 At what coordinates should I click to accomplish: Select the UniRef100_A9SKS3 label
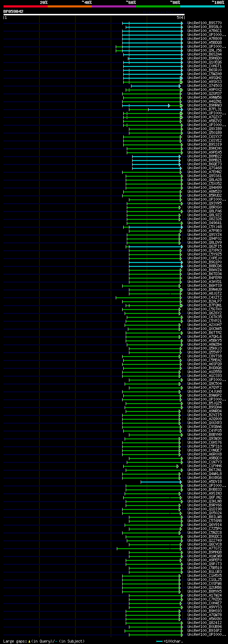coord(205,82)
